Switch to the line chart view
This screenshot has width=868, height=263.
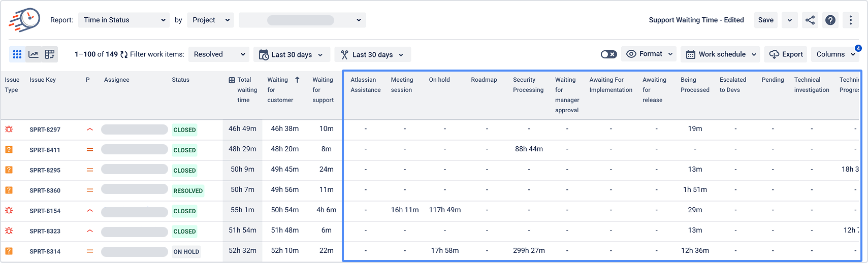click(x=34, y=54)
